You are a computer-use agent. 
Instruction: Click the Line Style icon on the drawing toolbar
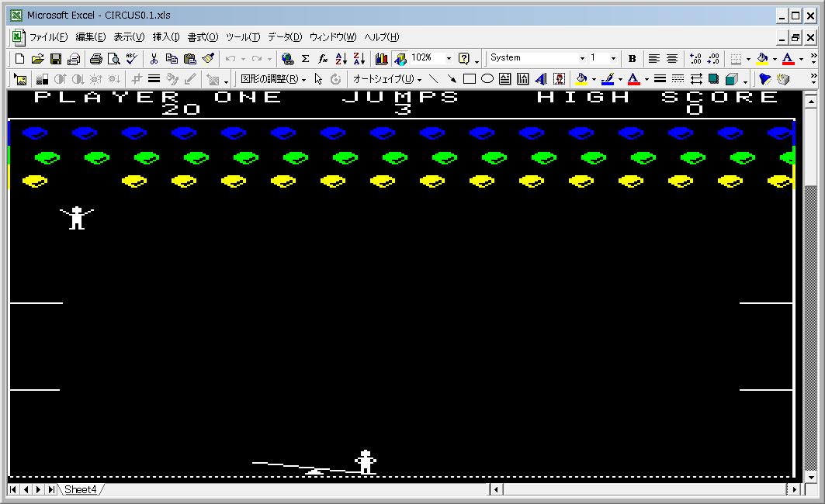tap(660, 79)
